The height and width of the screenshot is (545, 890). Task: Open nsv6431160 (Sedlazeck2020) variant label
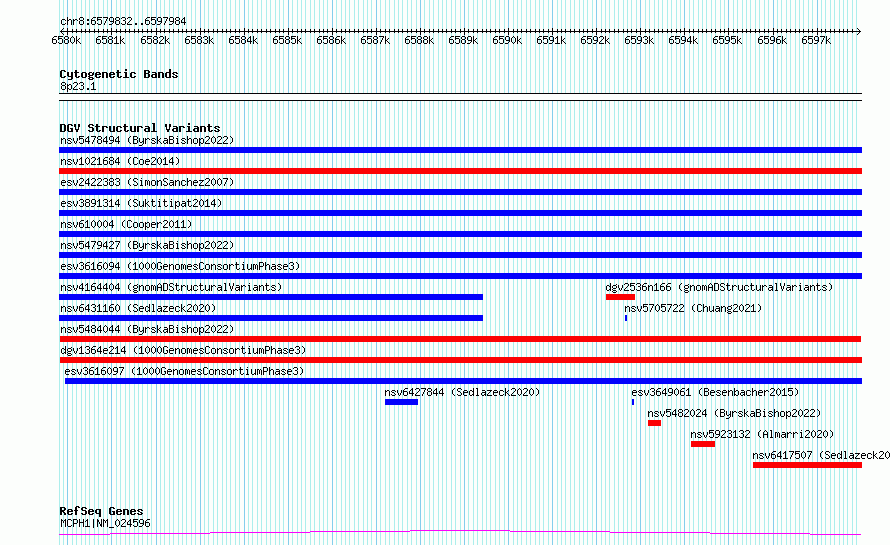coord(138,308)
